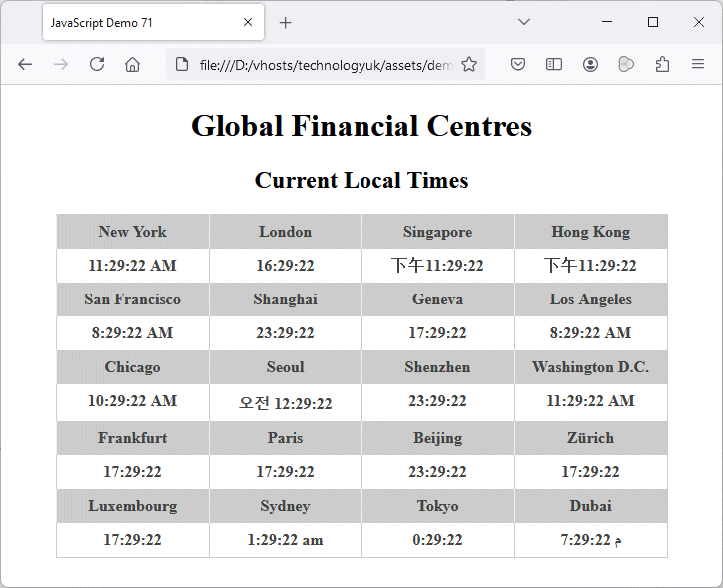Screen dimensions: 723x588
Task: Click Dubai's time 7:29:22 م
Action: [x=591, y=540]
